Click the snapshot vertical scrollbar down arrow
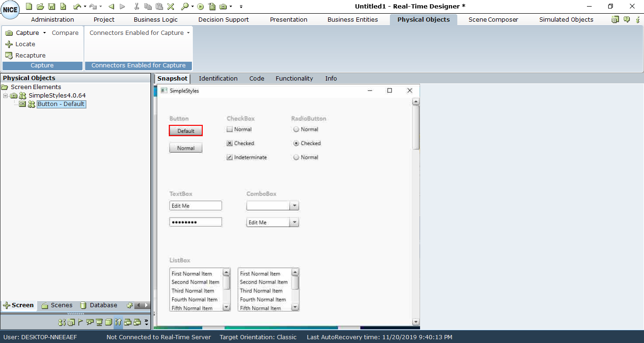The width and height of the screenshot is (644, 343). (415, 322)
